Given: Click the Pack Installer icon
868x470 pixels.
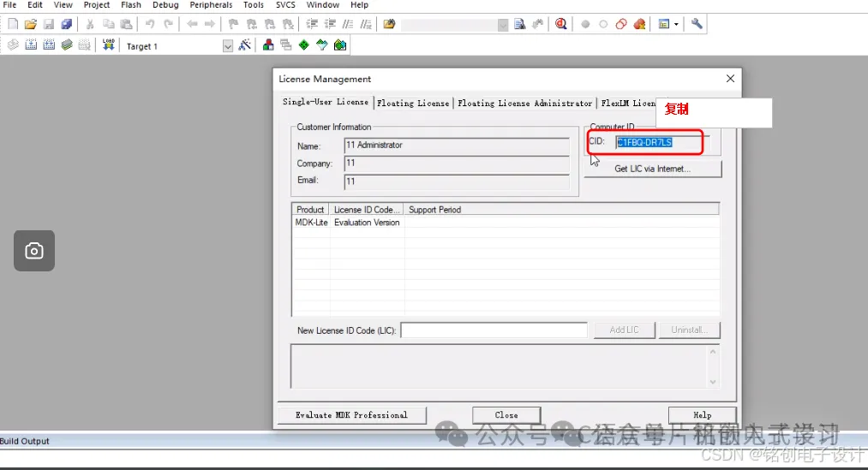Looking at the screenshot, I should 340,45.
